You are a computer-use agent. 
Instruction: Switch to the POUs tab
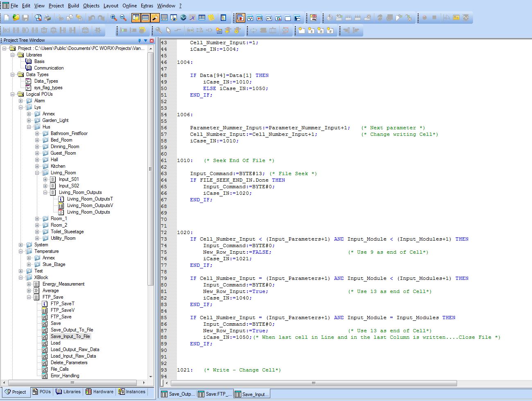pyautogui.click(x=42, y=392)
